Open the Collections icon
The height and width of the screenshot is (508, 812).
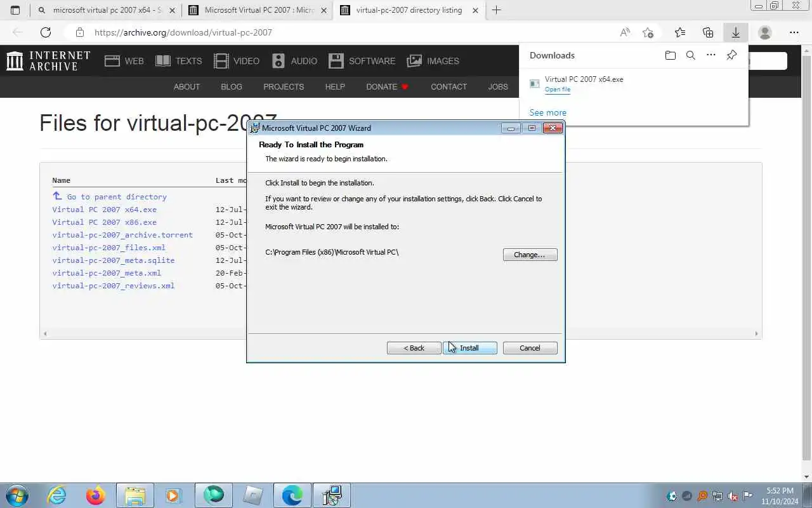[x=708, y=32]
